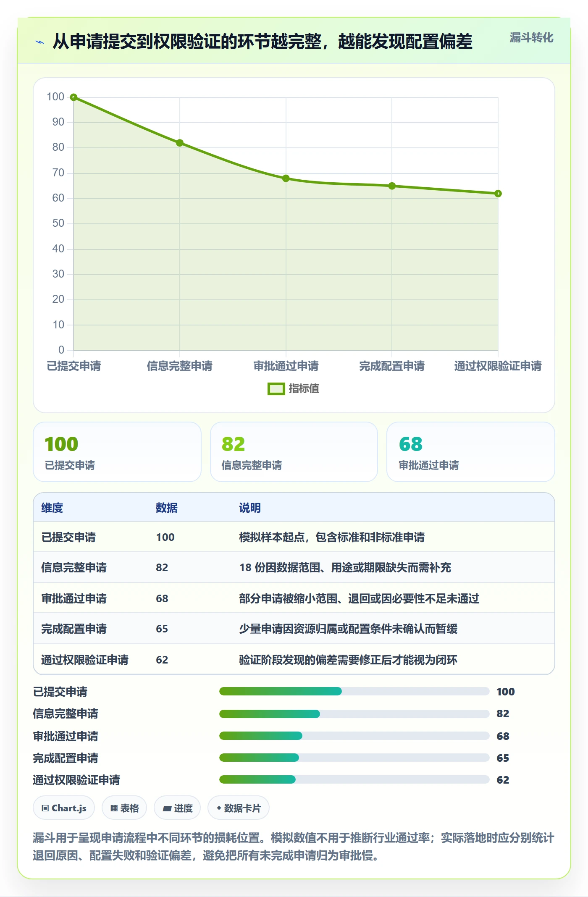Screen dimensions: 588x897
Task: Click the 说明 column header
Action: pyautogui.click(x=250, y=508)
